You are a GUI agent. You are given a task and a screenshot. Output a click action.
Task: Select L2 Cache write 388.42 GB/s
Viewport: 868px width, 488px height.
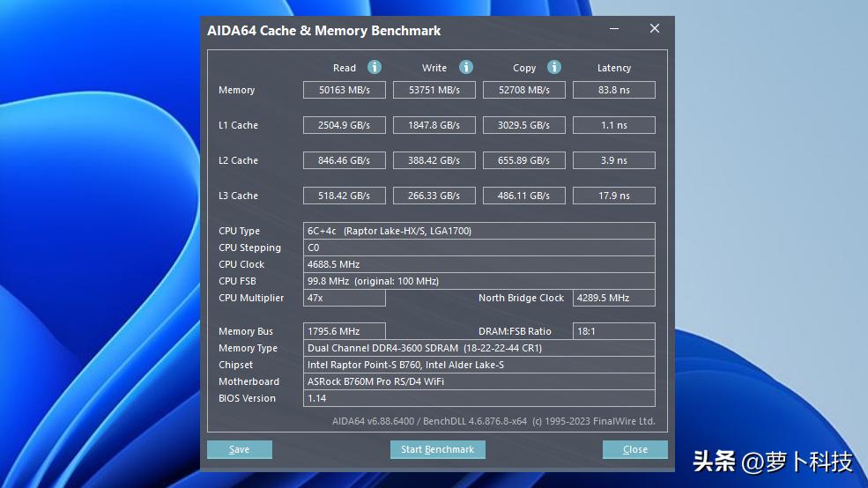point(434,160)
